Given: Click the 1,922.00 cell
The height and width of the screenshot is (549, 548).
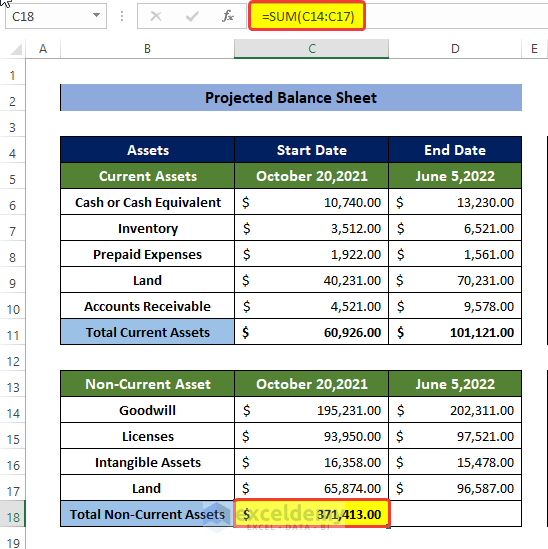Looking at the screenshot, I should point(311,254).
